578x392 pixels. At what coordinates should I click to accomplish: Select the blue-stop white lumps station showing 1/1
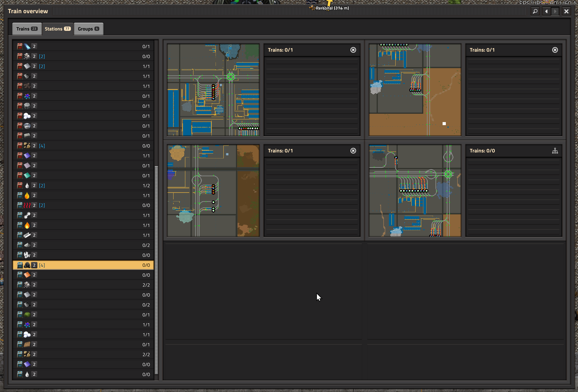point(83,335)
